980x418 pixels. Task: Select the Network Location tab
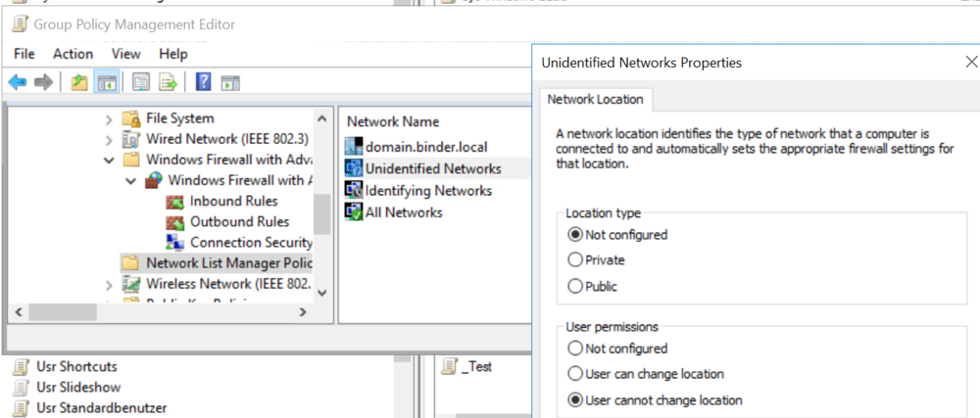pos(595,99)
